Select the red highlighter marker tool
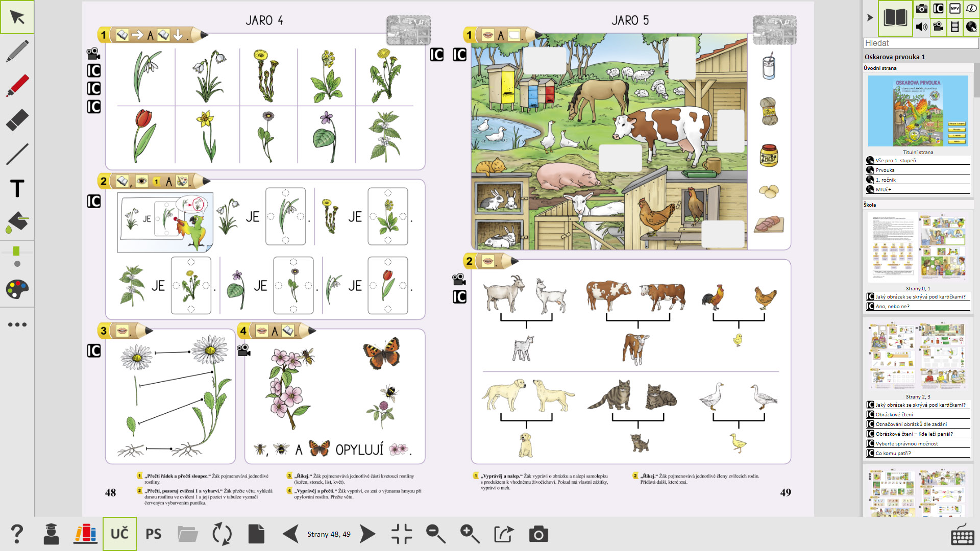This screenshot has height=551, width=980. coord(17,86)
